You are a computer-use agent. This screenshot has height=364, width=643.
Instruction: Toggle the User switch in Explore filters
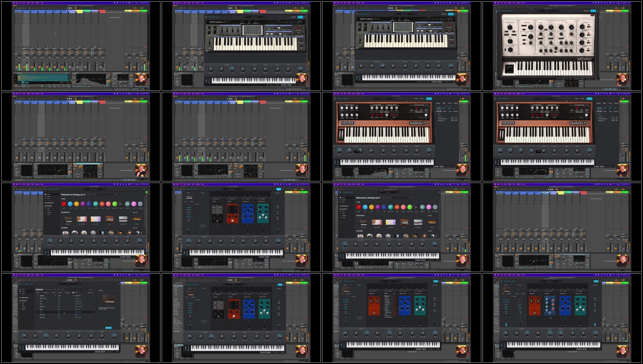pyautogui.click(x=73, y=293)
